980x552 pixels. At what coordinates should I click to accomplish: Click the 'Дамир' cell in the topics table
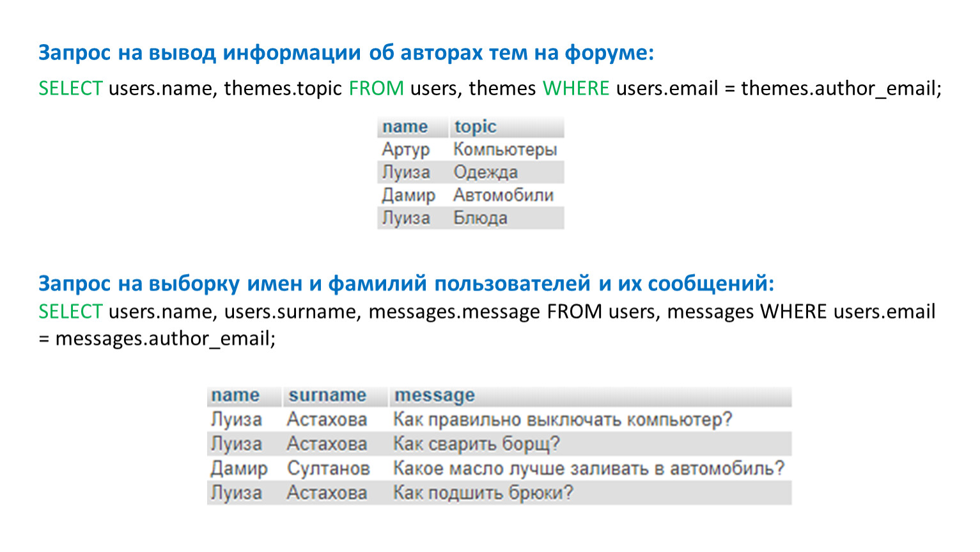(x=408, y=195)
